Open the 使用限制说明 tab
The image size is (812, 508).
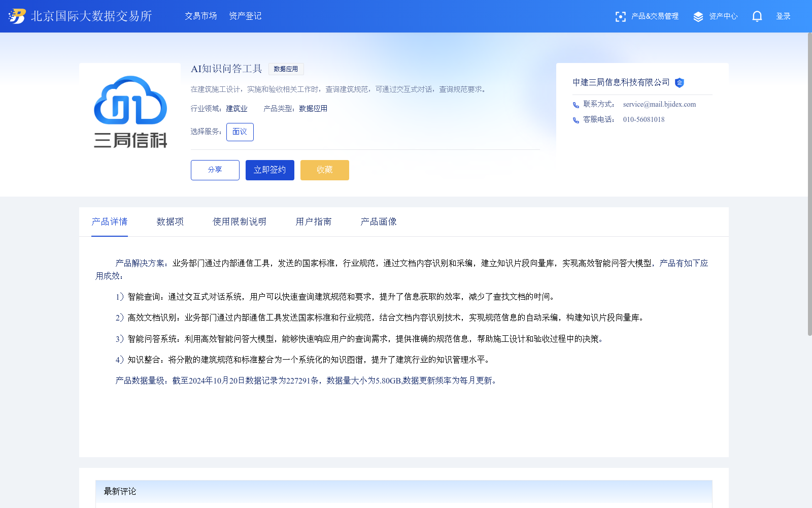(240, 222)
